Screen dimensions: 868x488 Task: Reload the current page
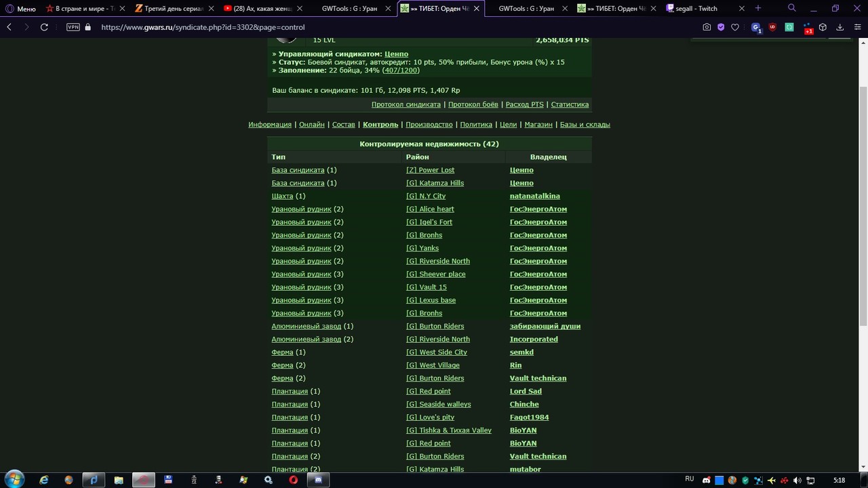click(44, 27)
